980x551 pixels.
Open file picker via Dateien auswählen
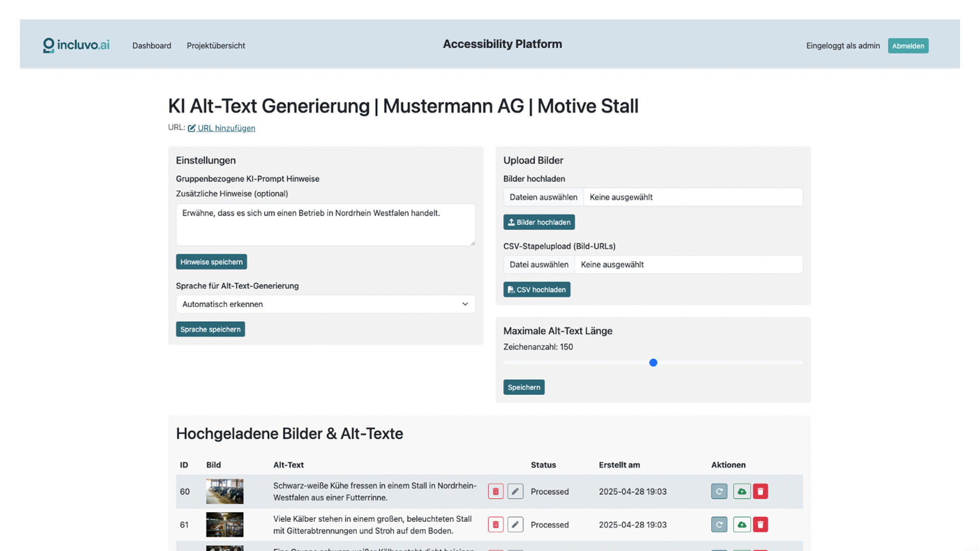coord(543,197)
